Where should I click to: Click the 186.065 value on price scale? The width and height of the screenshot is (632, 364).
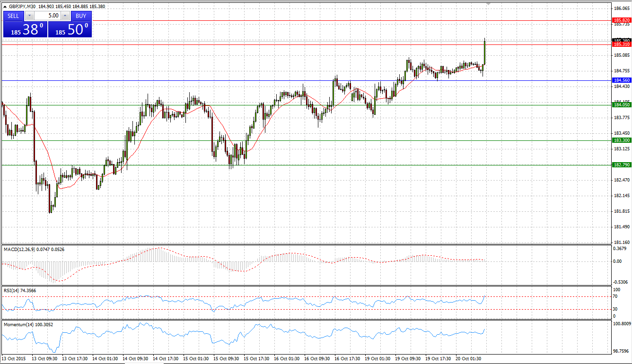622,9
